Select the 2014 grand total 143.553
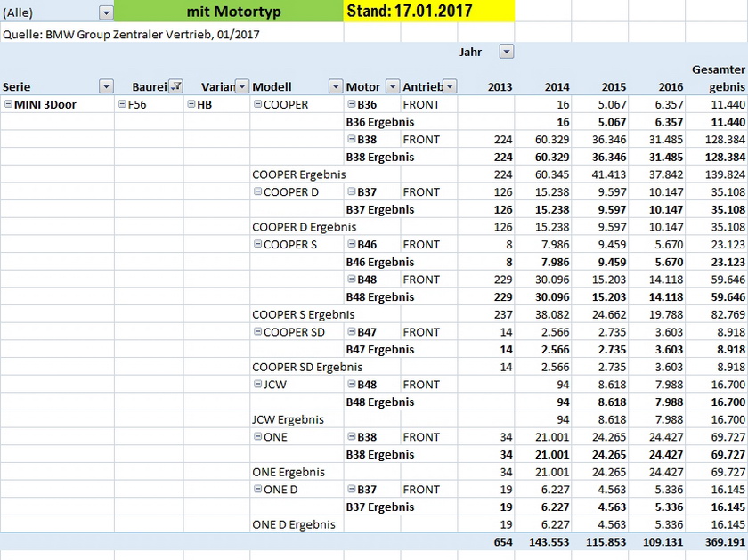This screenshot has width=748, height=560. coord(549,542)
